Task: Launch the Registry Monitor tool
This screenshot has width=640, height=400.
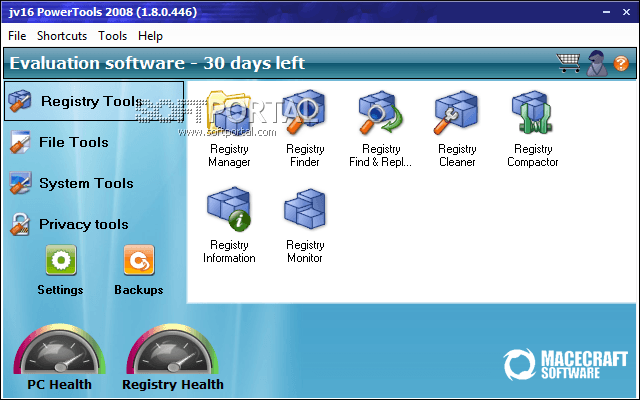Action: [x=305, y=225]
